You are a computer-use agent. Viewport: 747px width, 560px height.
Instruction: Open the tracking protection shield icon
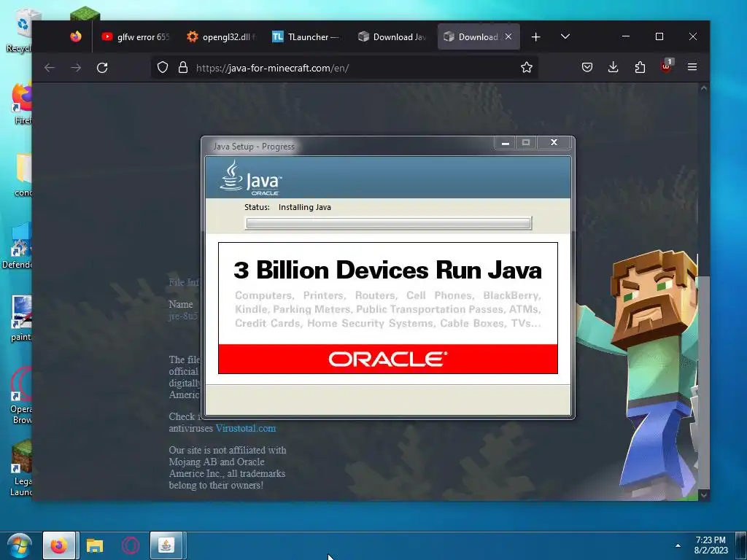tap(163, 68)
